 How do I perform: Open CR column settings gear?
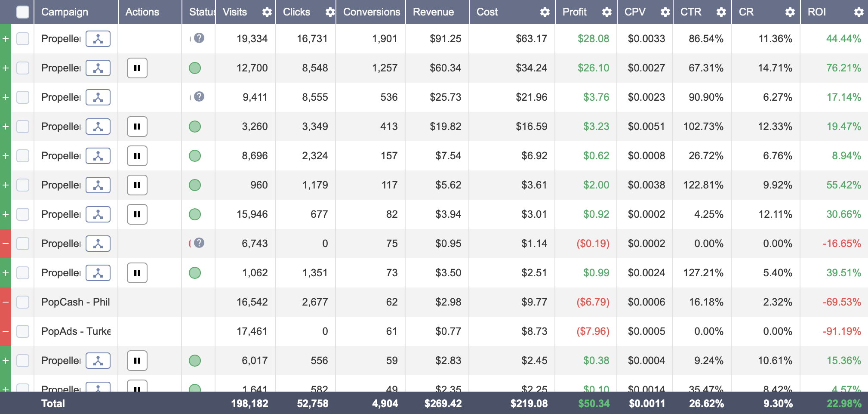pyautogui.click(x=790, y=12)
